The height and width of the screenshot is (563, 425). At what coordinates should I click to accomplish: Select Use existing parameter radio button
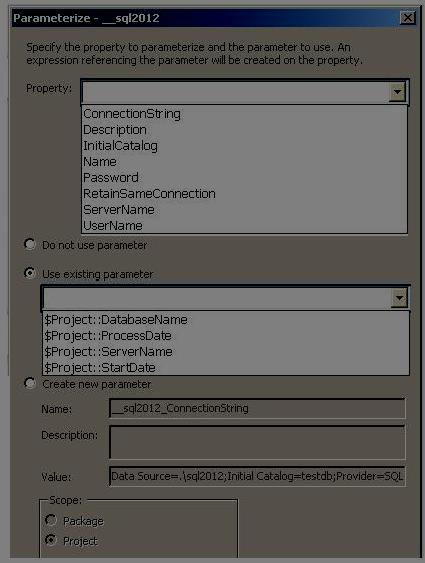point(30,274)
